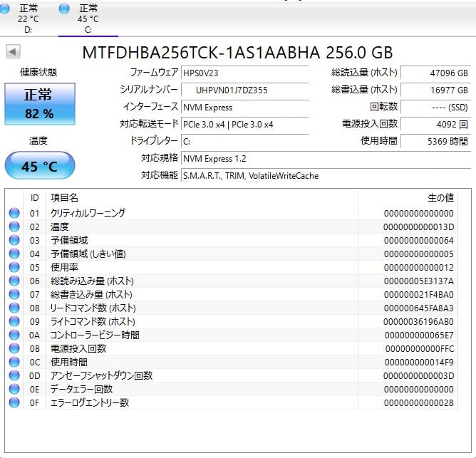The image size is (476, 458).
Task: Click the 45 °C temperature button
Action: tap(39, 166)
